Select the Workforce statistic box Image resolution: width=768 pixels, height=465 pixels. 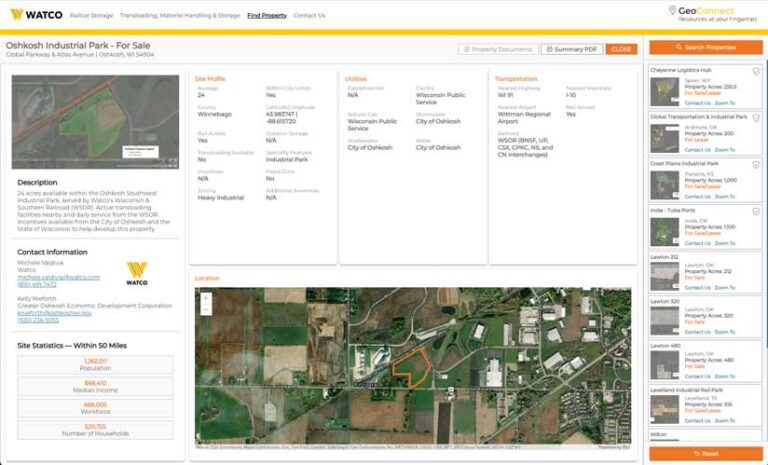(96, 408)
